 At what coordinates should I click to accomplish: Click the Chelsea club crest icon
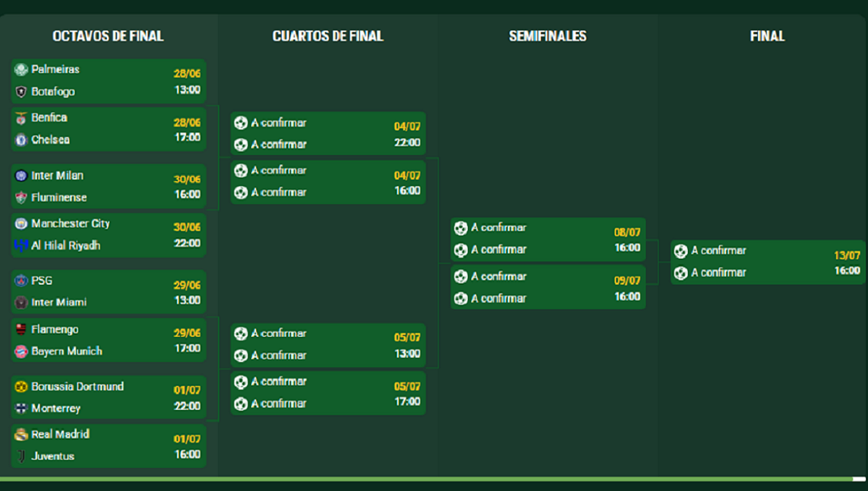coord(21,140)
